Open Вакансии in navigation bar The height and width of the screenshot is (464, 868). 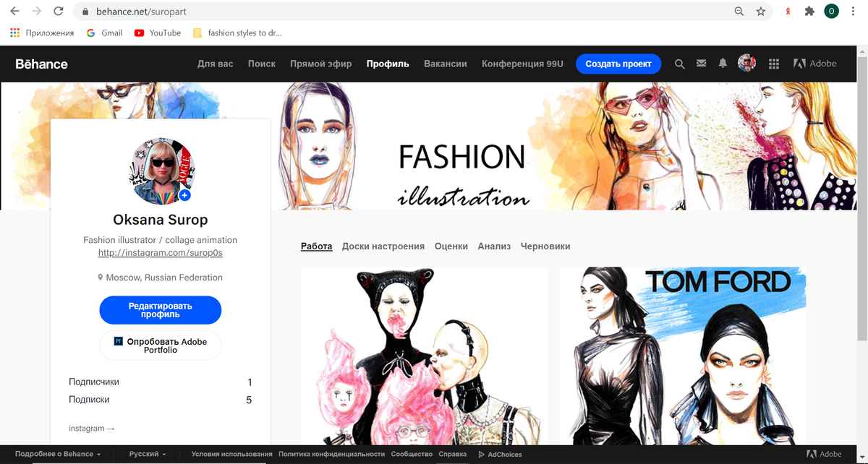point(446,64)
